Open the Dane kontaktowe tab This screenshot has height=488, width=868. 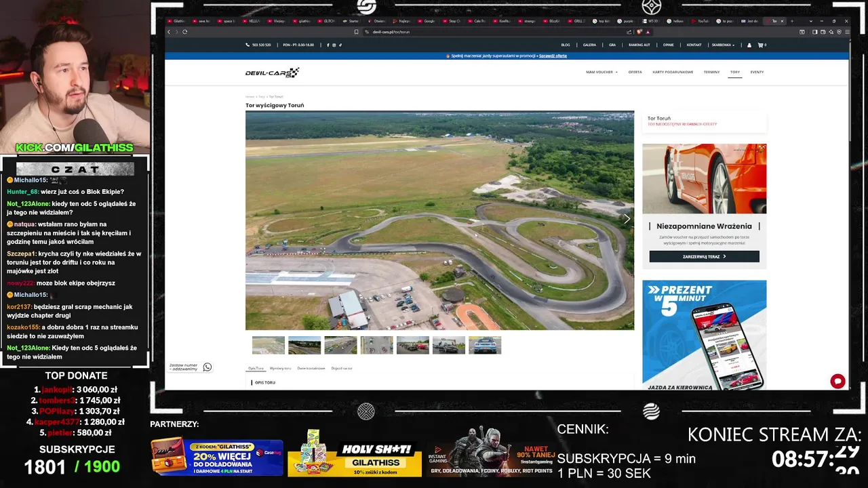tap(311, 368)
